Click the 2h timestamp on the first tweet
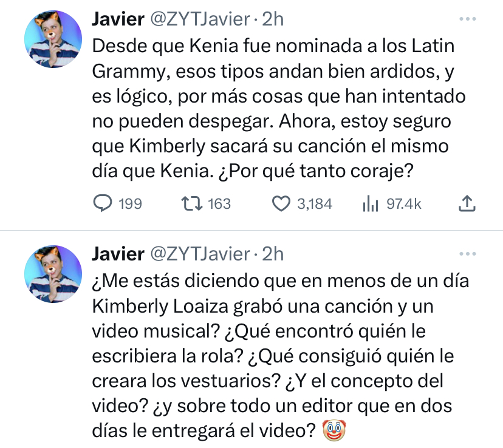This screenshot has width=503, height=448. 273,19
